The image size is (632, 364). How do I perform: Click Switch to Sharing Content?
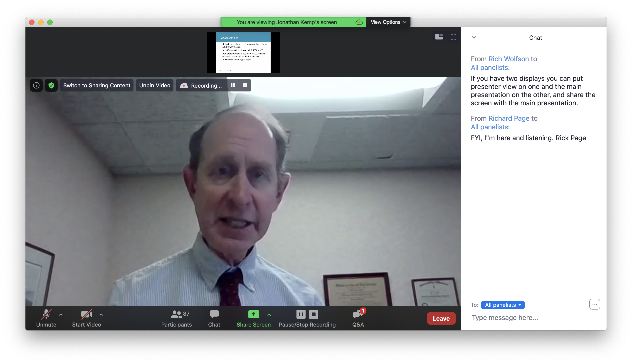pyautogui.click(x=96, y=86)
